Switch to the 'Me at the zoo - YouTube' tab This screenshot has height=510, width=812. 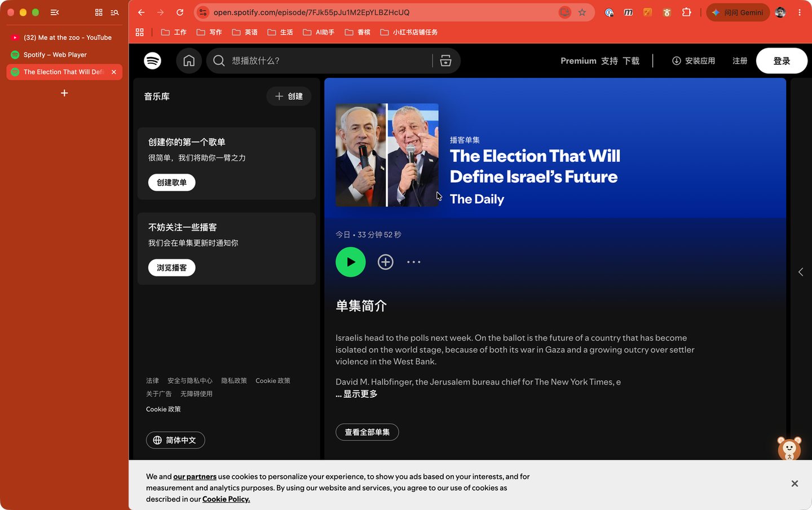[64, 38]
